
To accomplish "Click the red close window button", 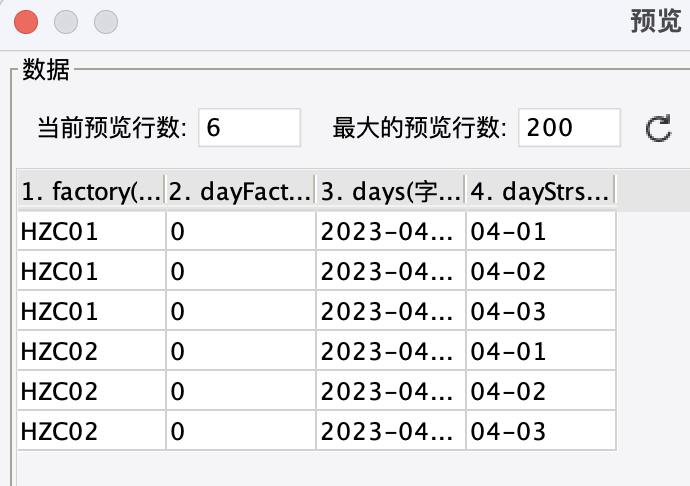I will pyautogui.click(x=27, y=20).
